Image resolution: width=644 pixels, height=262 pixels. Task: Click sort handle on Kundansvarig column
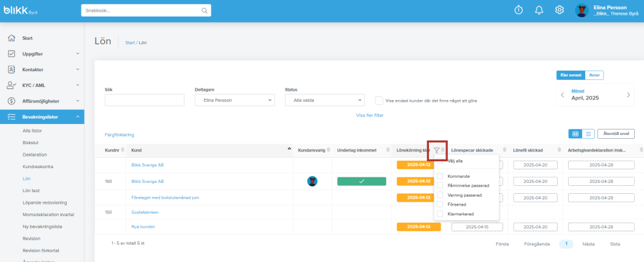[328, 150]
